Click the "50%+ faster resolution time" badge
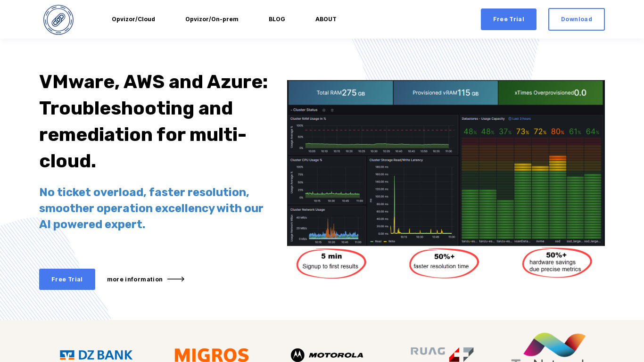 444,263
